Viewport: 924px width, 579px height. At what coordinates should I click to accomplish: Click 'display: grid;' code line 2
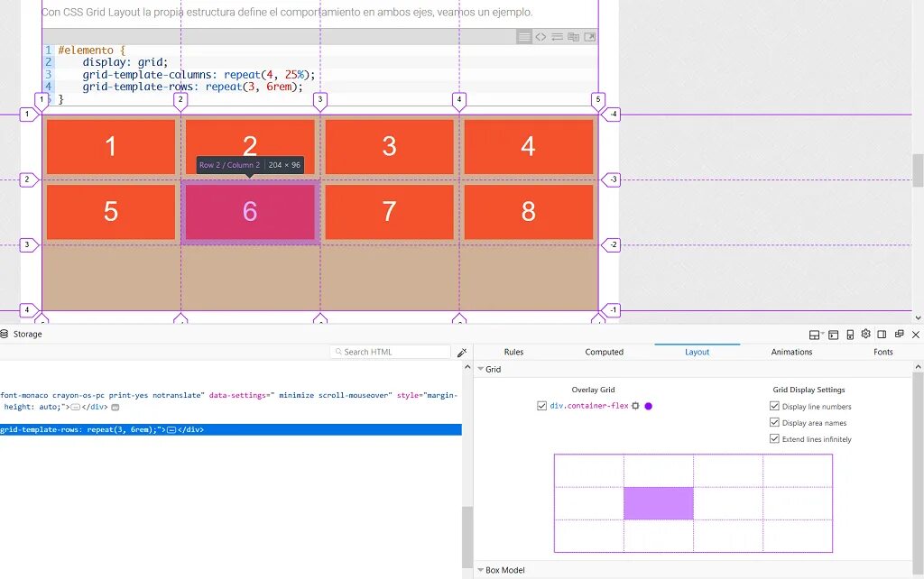tap(125, 62)
